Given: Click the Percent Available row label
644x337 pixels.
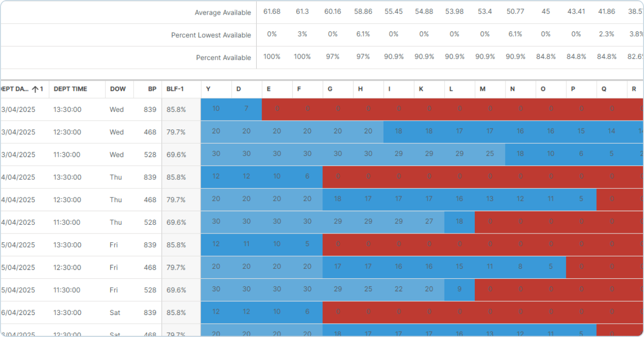Looking at the screenshot, I should (x=223, y=58).
